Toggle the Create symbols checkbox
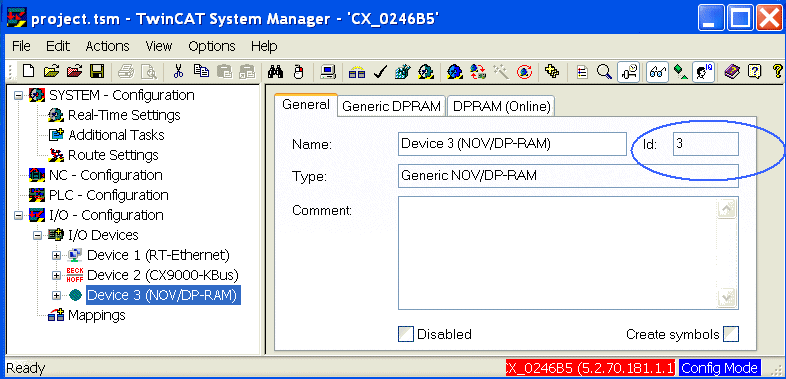Viewport: 786px width, 379px height. (x=731, y=334)
